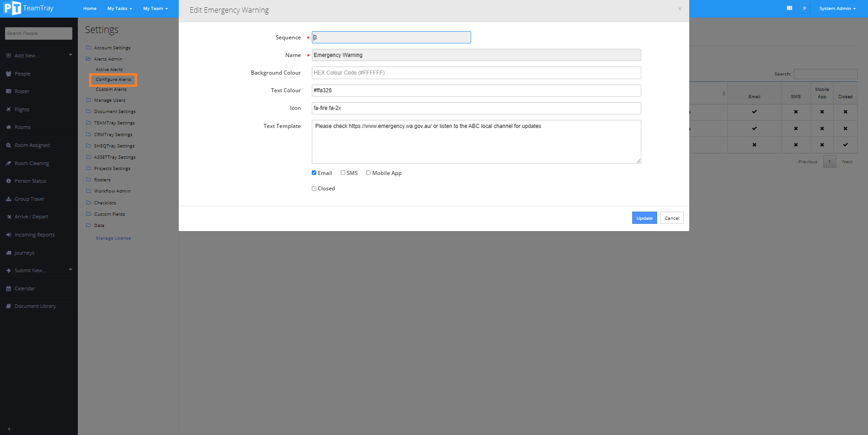Enable the SMS notification checkbox
The image size is (868, 435).
[x=343, y=172]
